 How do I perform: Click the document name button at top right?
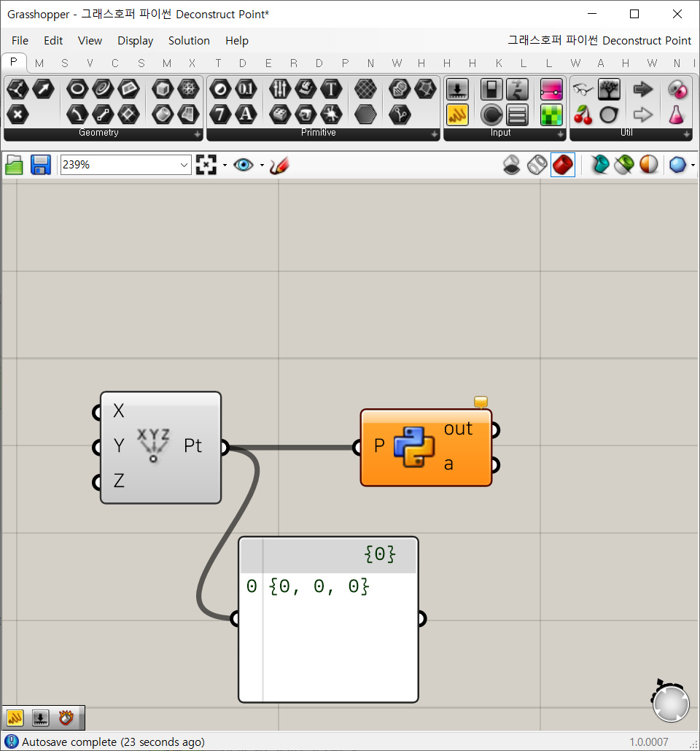(599, 41)
